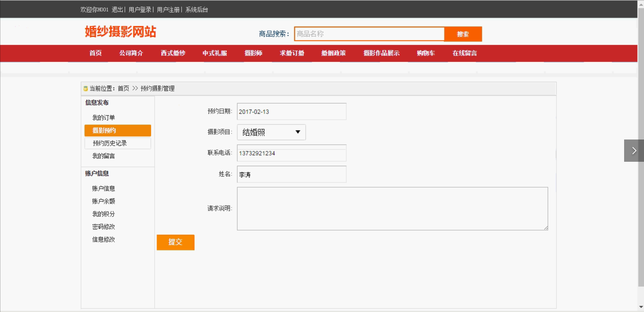Open 账户余额 in the account section

point(104,201)
